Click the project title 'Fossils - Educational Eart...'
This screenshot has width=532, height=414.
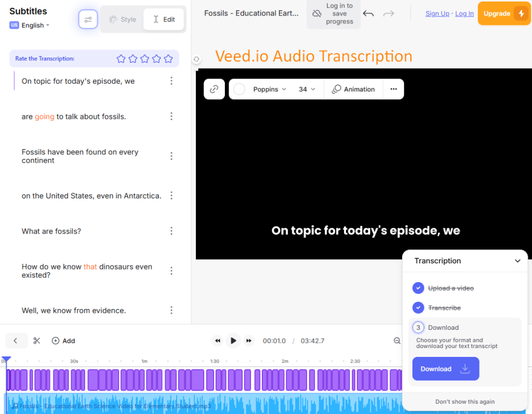click(x=251, y=13)
